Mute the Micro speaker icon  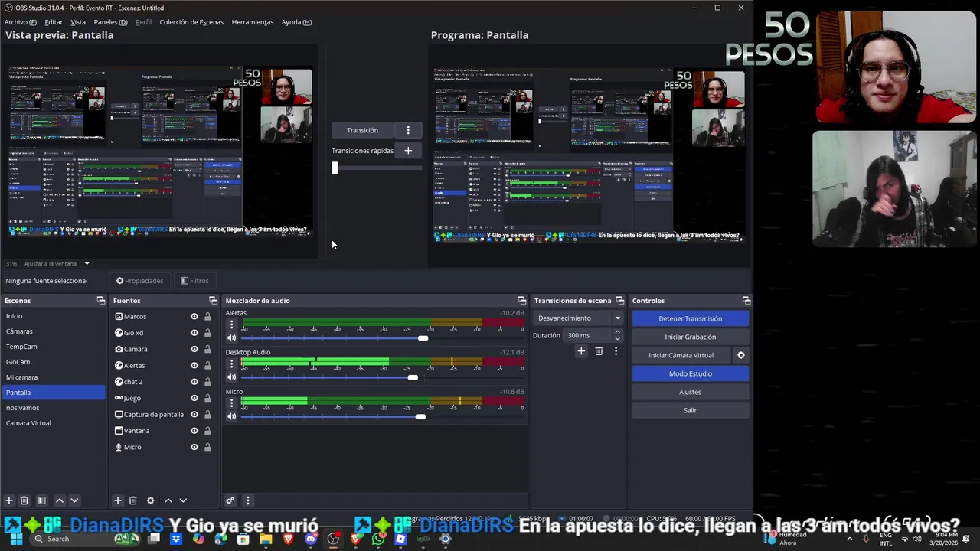pos(231,416)
